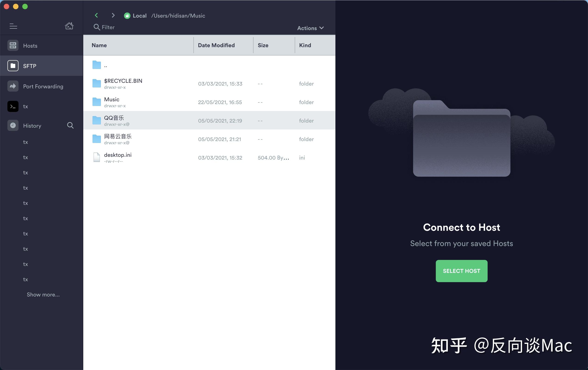This screenshot has height=370, width=588.
Task: Click the home terminal icon in sidebar
Action: click(x=69, y=26)
